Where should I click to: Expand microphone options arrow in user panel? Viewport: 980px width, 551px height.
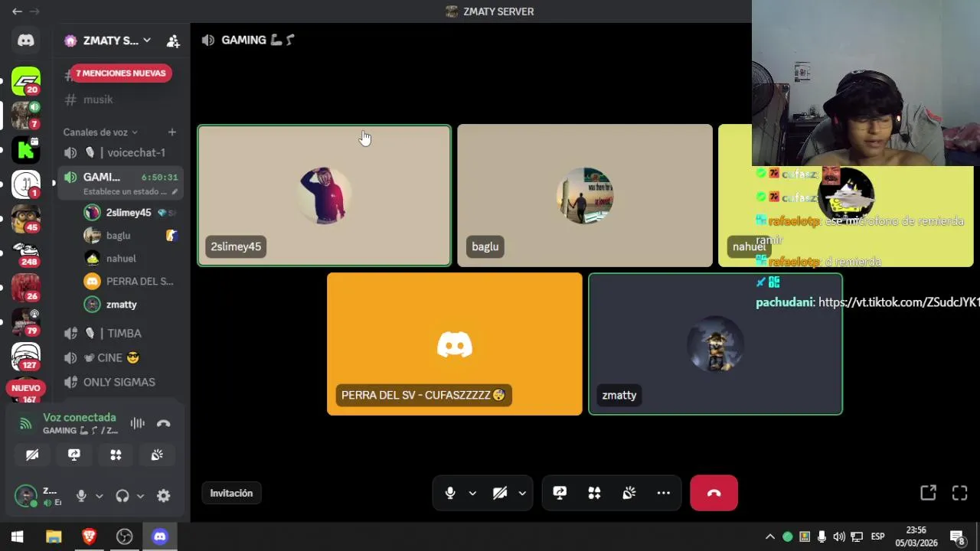point(99,496)
